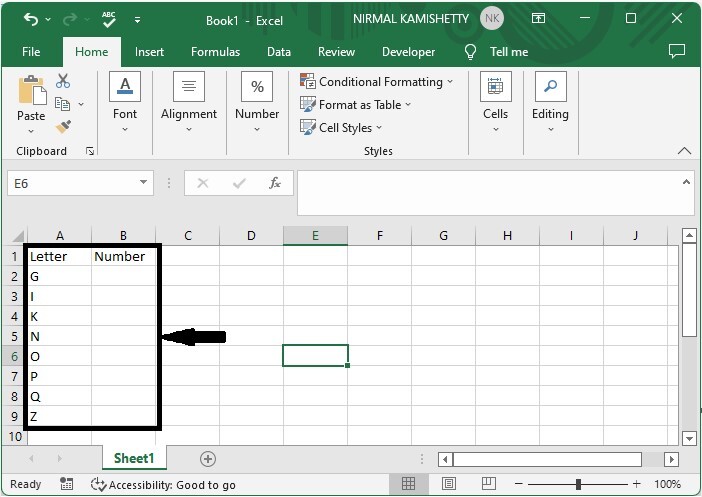Viewport: 702px width, 497px height.
Task: Click the Insert Function fx icon
Action: [275, 183]
